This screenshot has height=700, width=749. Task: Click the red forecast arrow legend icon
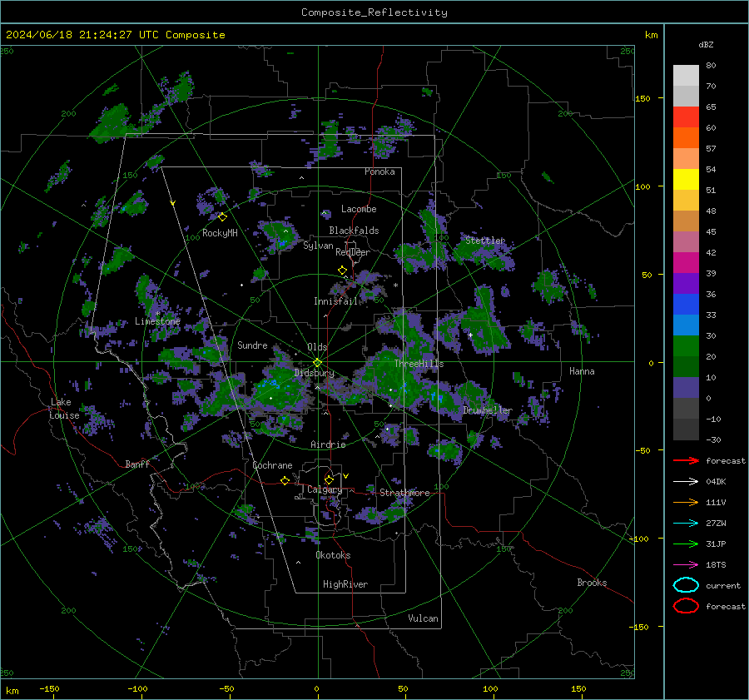point(686,460)
